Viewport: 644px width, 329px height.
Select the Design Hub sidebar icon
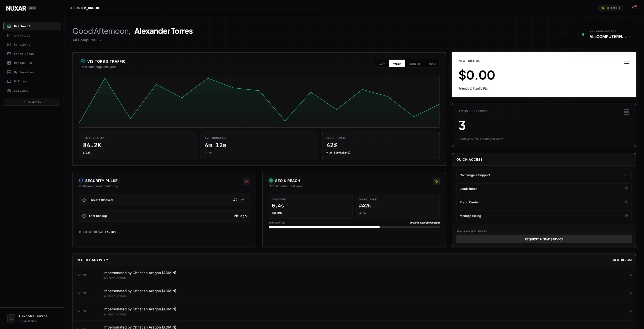pos(9,63)
